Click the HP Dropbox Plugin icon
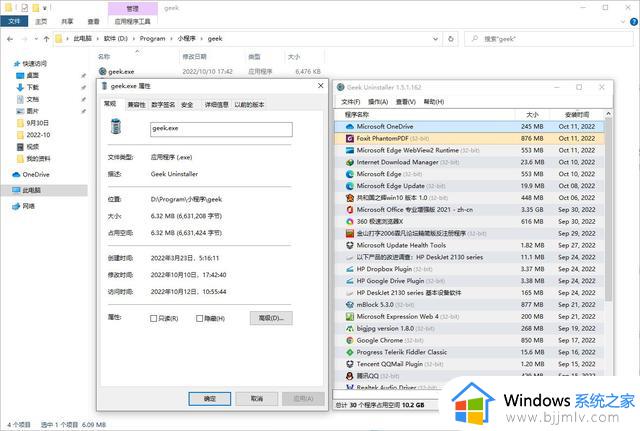The height and width of the screenshot is (431, 640). coord(350,269)
